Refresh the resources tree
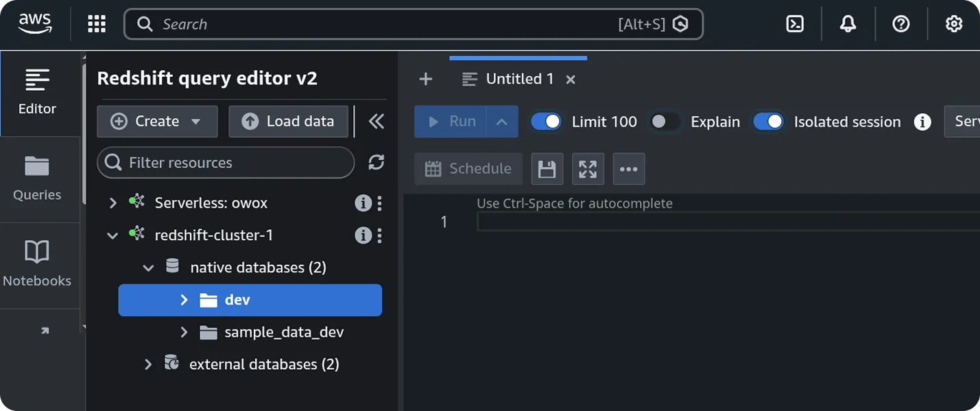 click(376, 163)
